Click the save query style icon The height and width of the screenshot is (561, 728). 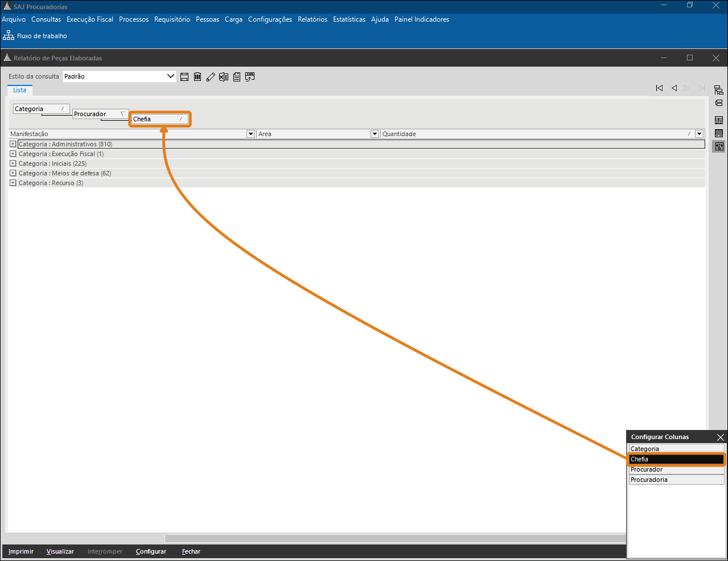(x=184, y=77)
